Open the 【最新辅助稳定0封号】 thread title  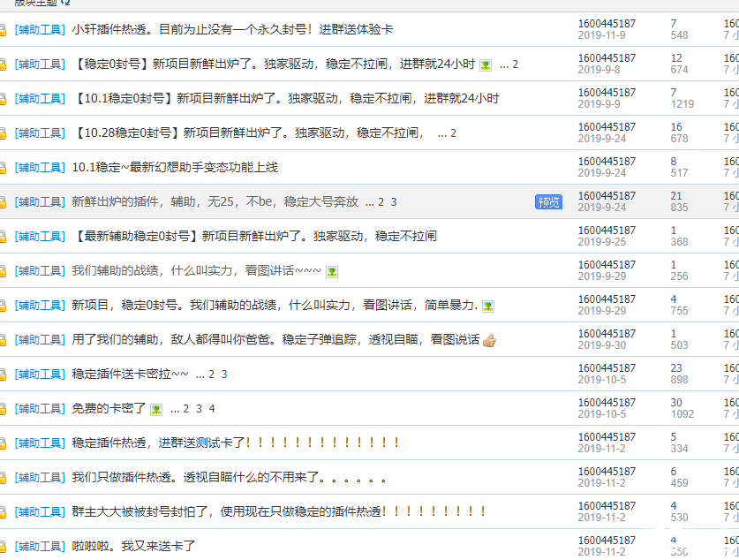coord(254,237)
